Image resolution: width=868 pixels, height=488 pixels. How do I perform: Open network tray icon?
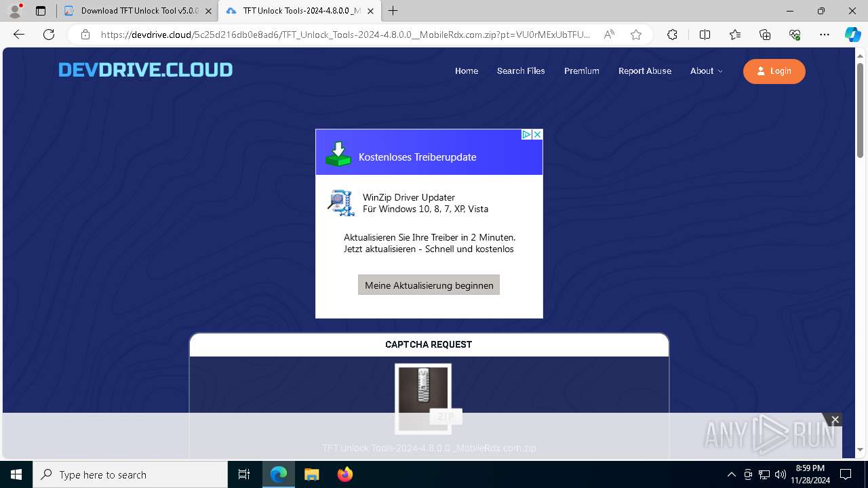click(x=764, y=474)
